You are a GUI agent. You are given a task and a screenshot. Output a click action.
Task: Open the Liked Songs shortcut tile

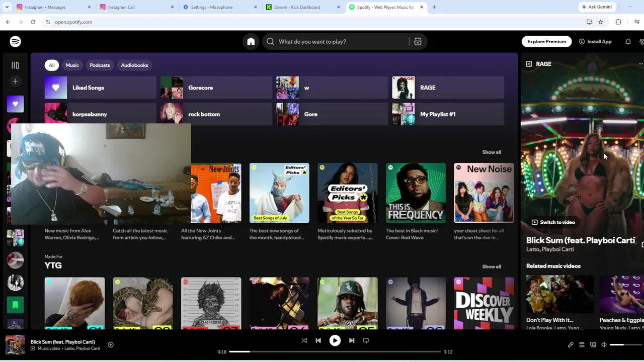coord(100,88)
